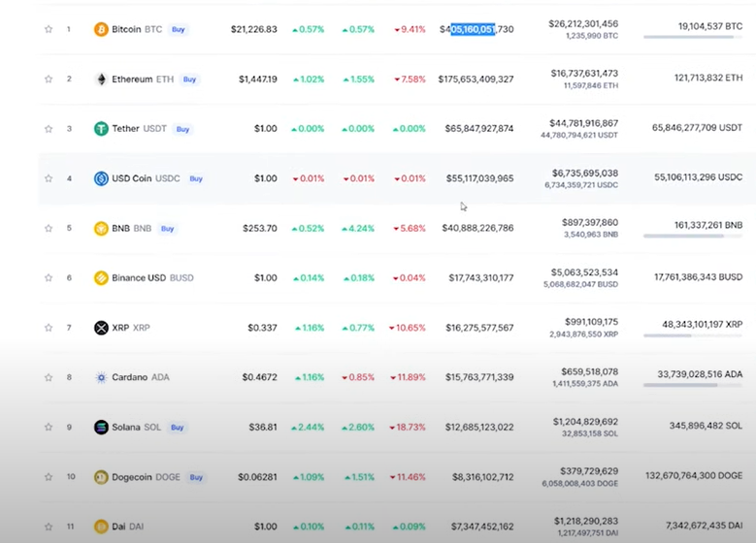Click the blue USD Coin logo
This screenshot has width=756, height=543.
[x=101, y=178]
